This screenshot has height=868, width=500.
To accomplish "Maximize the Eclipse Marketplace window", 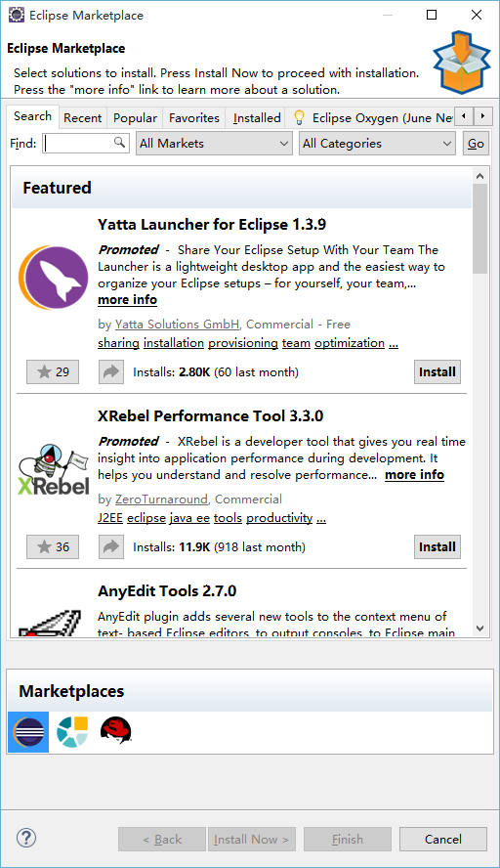I will [x=432, y=15].
